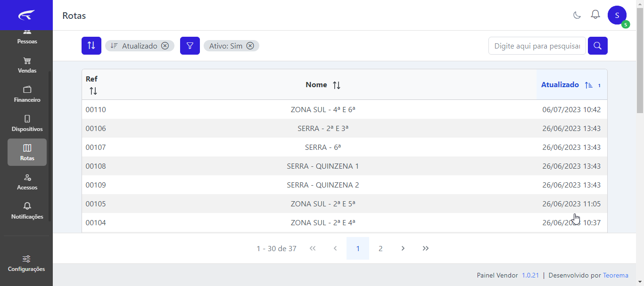This screenshot has height=286, width=644.
Task: Go to the next page arrow
Action: 403,248
